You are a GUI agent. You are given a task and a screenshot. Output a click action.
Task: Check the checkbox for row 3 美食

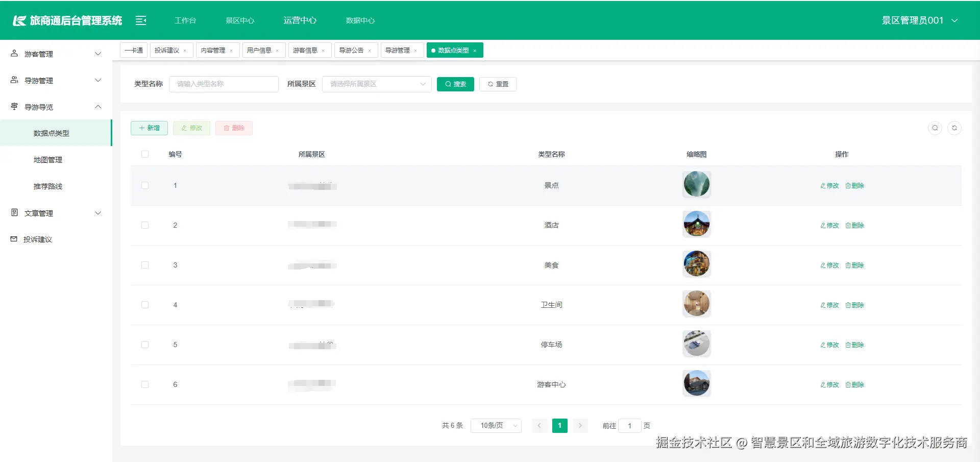click(x=145, y=265)
